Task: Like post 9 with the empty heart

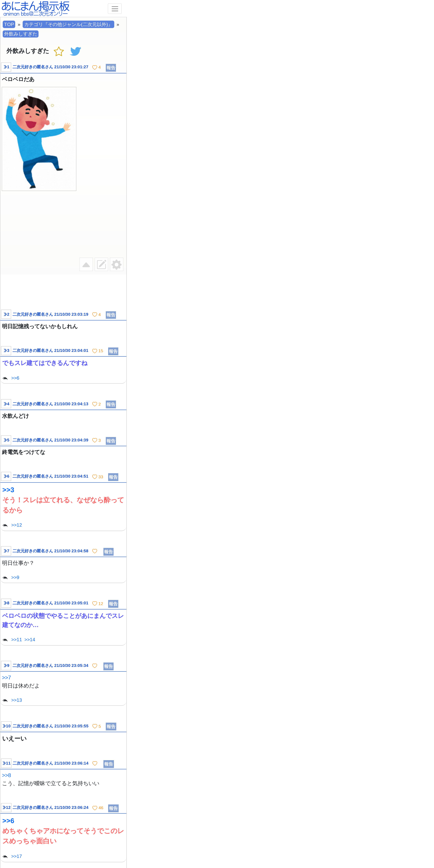Action: pyautogui.click(x=95, y=666)
